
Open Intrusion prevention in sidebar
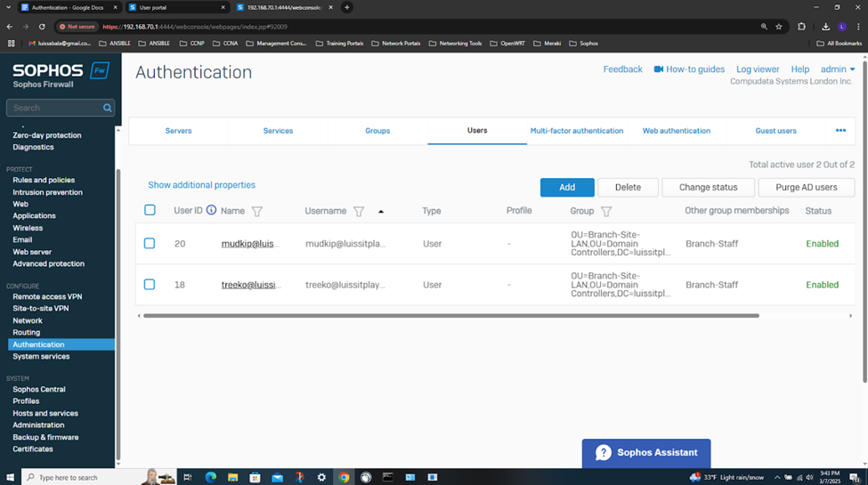(47, 192)
